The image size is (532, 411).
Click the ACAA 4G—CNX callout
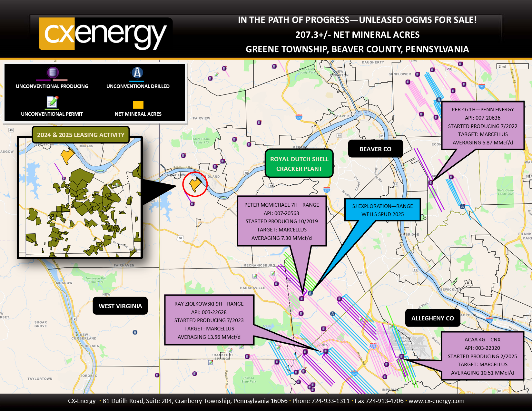482,356
